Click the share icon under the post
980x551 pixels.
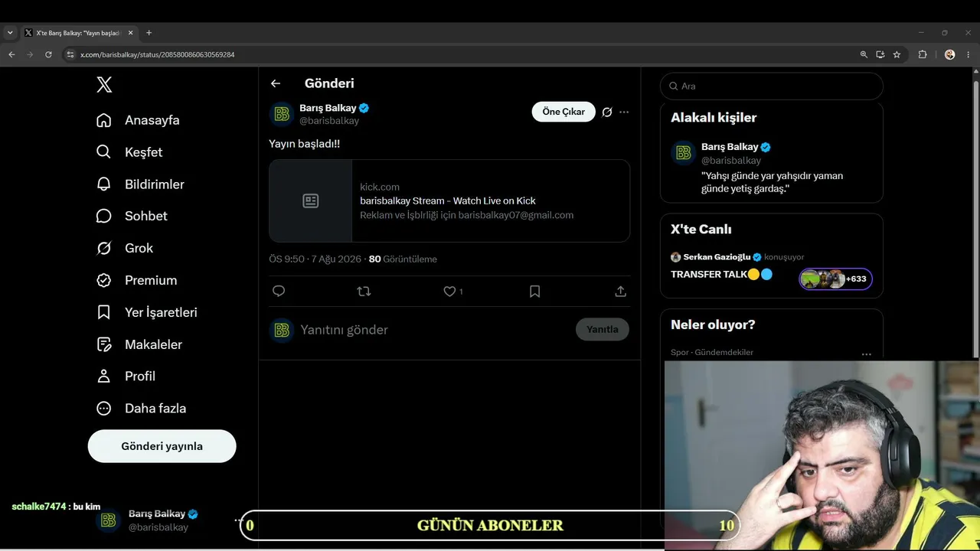[621, 292]
